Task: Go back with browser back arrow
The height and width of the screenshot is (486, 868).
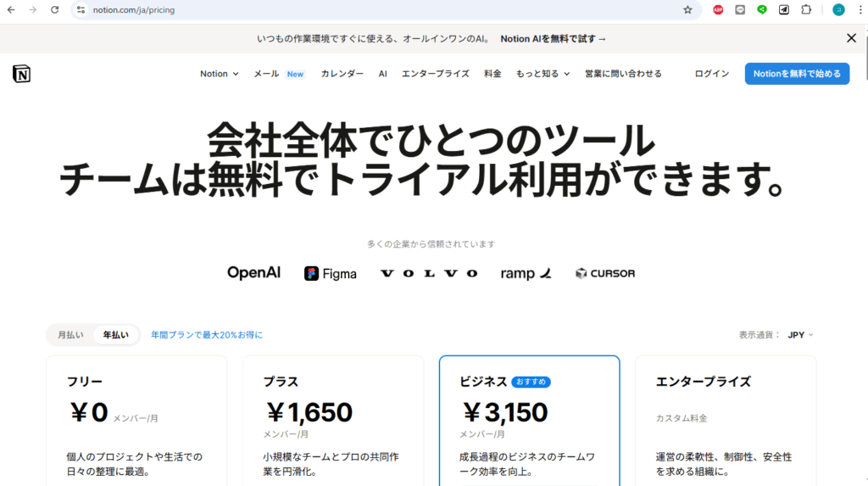Action: 11,10
